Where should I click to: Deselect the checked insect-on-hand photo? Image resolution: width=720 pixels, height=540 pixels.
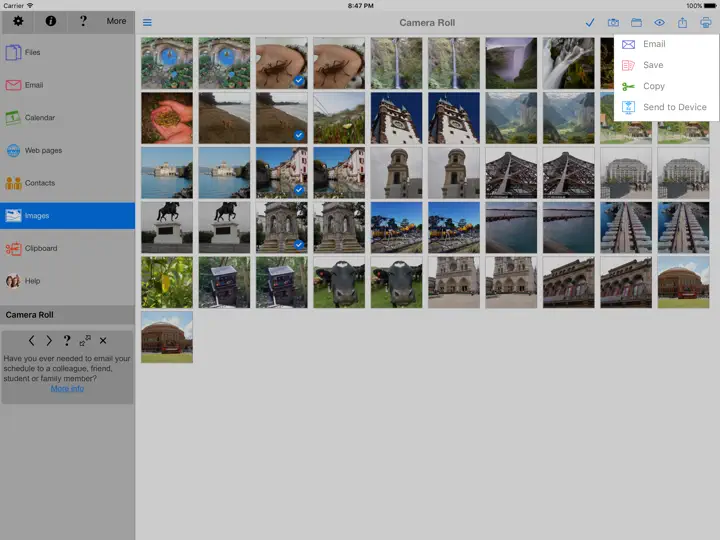[x=281, y=63]
